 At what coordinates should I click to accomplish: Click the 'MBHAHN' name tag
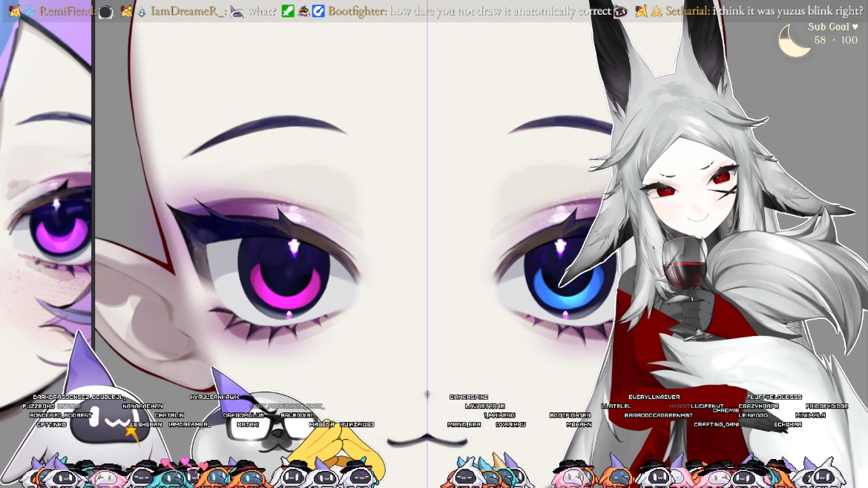(x=579, y=424)
